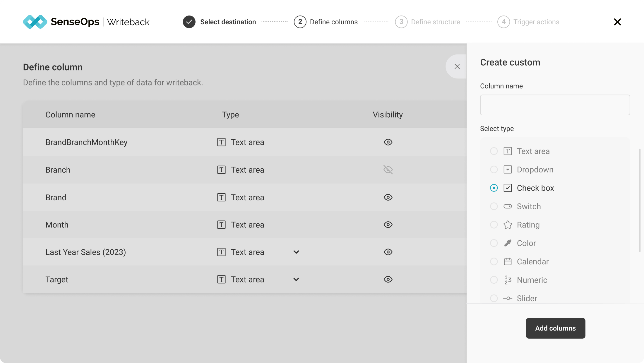The width and height of the screenshot is (644, 363).
Task: Click the Calendar type icon
Action: tap(508, 261)
